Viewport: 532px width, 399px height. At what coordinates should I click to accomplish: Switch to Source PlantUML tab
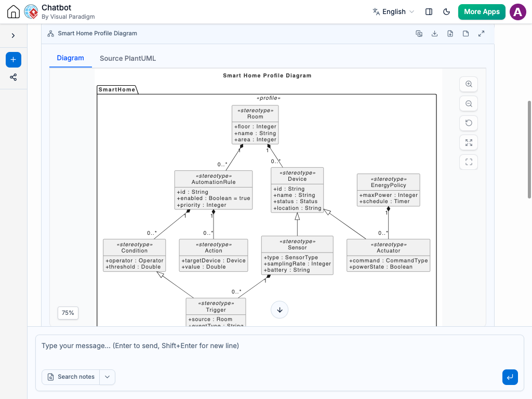pyautogui.click(x=128, y=58)
